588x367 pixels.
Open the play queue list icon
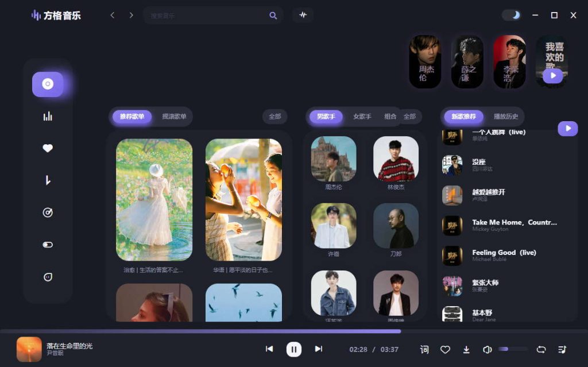click(x=562, y=350)
